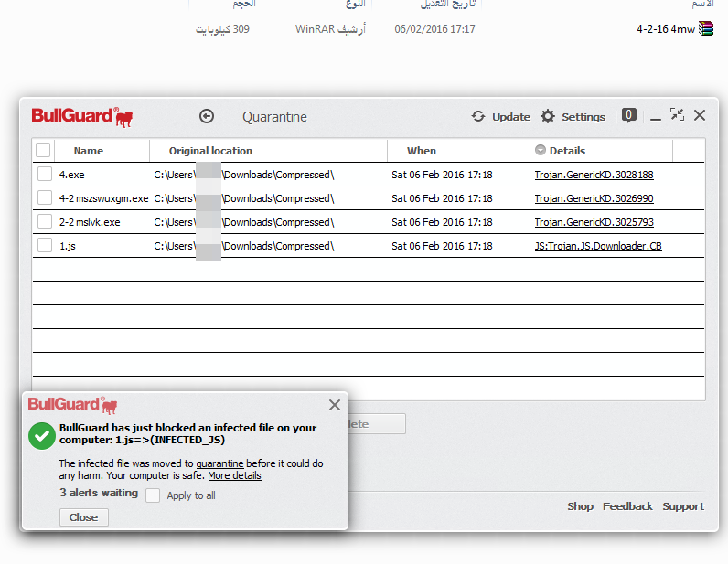Close the BullGuard alert popup with X
Image resolution: width=728 pixels, height=564 pixels.
click(335, 405)
